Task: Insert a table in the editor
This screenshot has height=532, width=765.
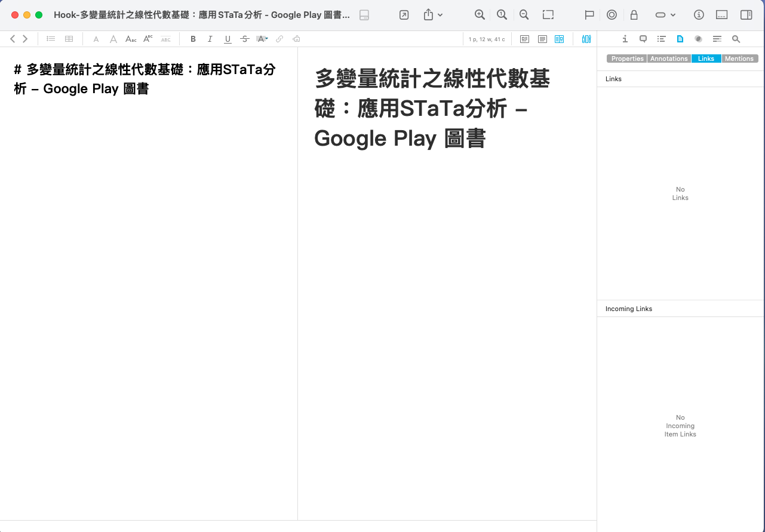Action: 69,39
